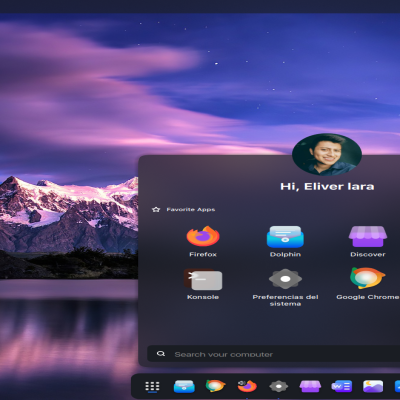Click the Favorite Apps heading label
The height and width of the screenshot is (400, 400).
tap(191, 210)
